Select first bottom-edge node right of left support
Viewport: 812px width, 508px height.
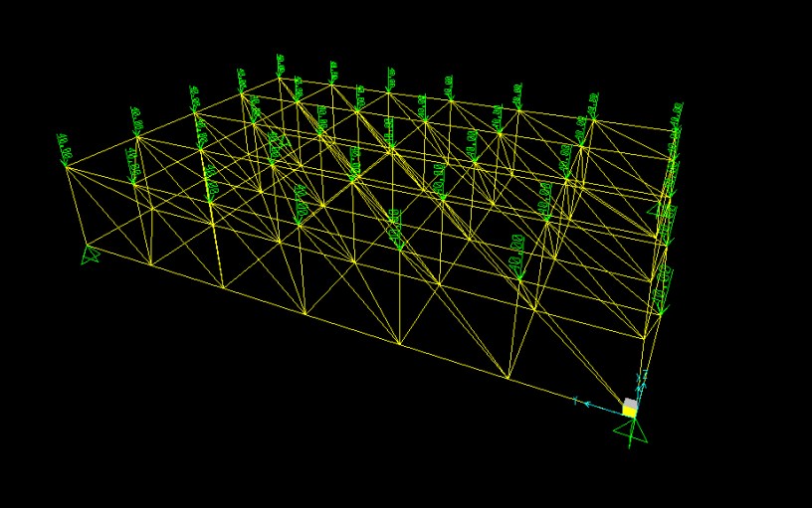[x=151, y=264]
